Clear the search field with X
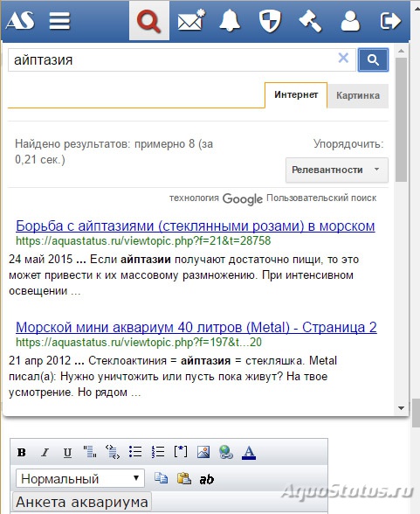The image size is (420, 514). pos(343,58)
